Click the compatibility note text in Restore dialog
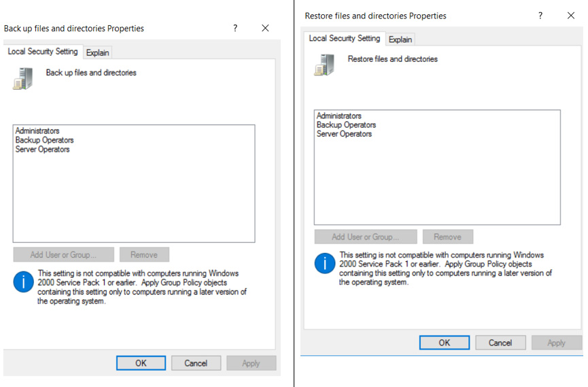This screenshot has width=588, height=387. click(x=445, y=269)
